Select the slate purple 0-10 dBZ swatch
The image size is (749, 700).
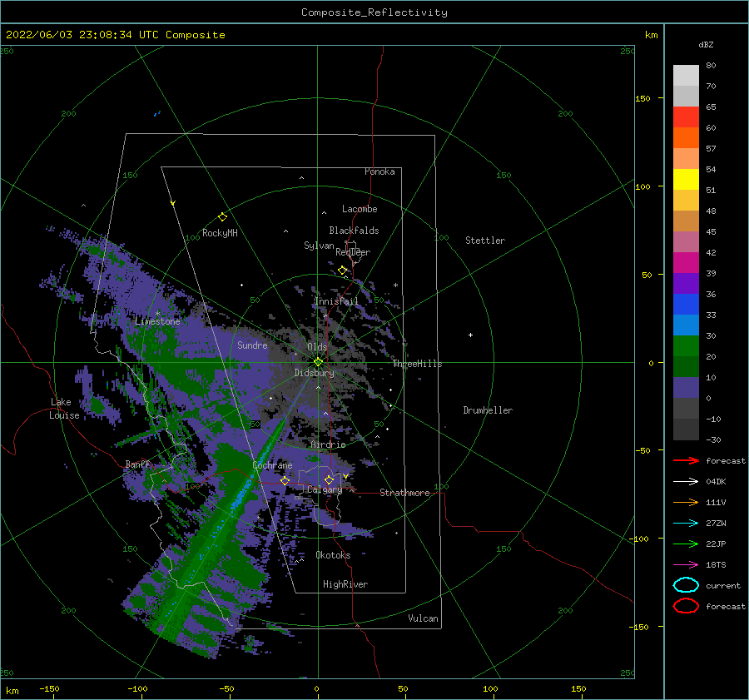(x=686, y=388)
